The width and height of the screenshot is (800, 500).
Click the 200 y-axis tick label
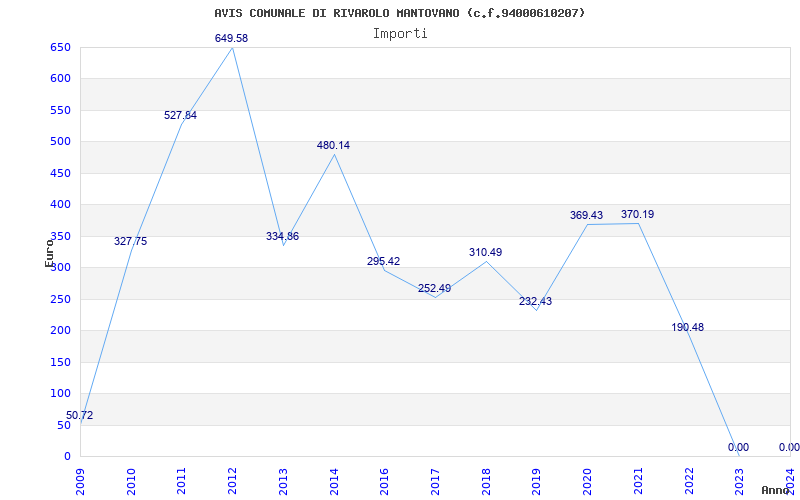coord(60,331)
